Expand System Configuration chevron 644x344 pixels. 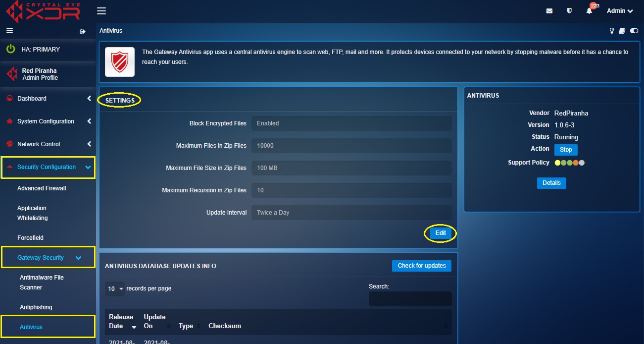(89, 121)
